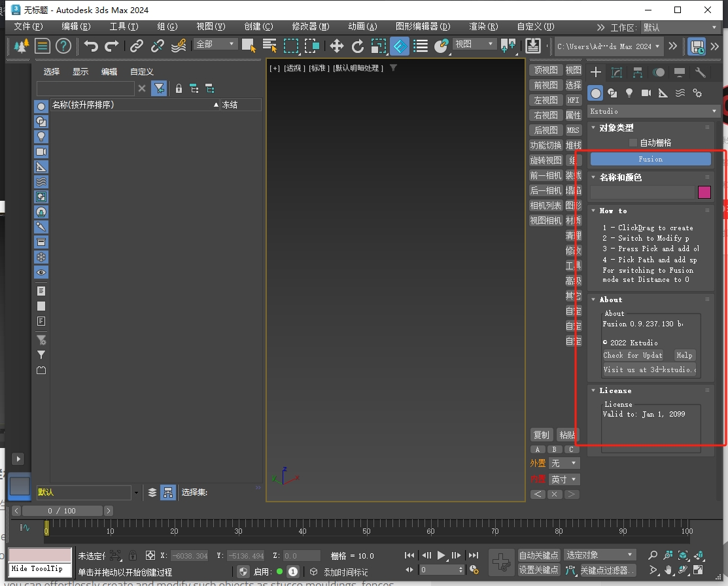Select the Geometry category circle icon
728x586 pixels.
tap(596, 94)
